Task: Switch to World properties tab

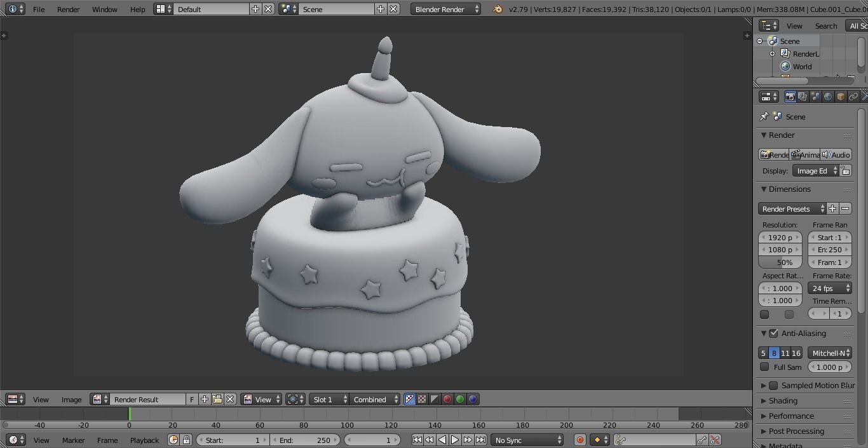Action: click(828, 97)
